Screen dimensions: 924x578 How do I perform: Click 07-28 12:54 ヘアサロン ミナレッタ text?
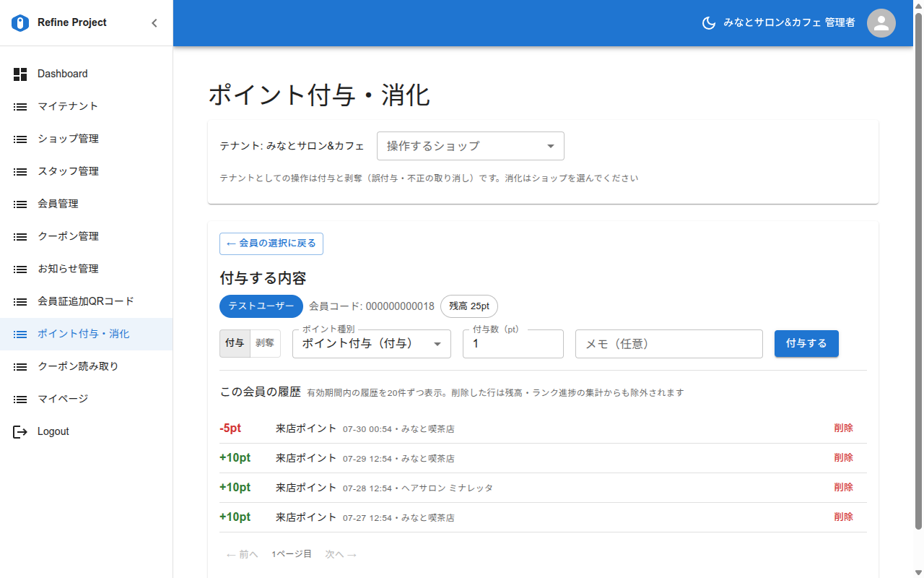(418, 488)
